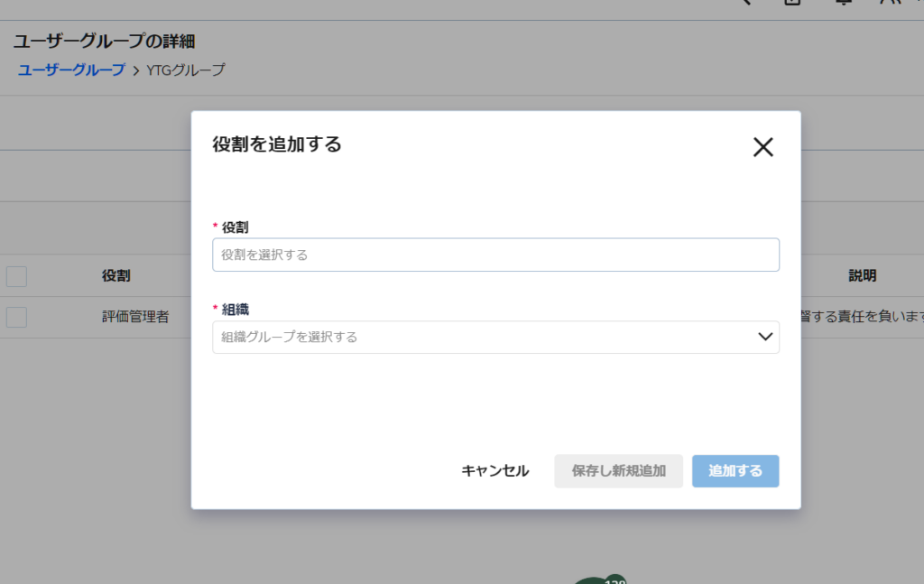The height and width of the screenshot is (584, 924).
Task: Open the green chat bubble widget
Action: point(596,579)
